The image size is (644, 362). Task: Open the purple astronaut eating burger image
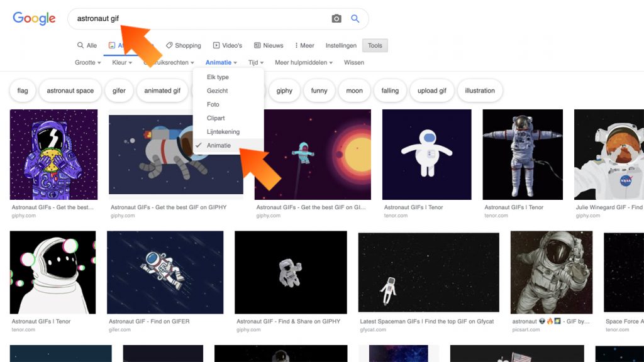(54, 155)
